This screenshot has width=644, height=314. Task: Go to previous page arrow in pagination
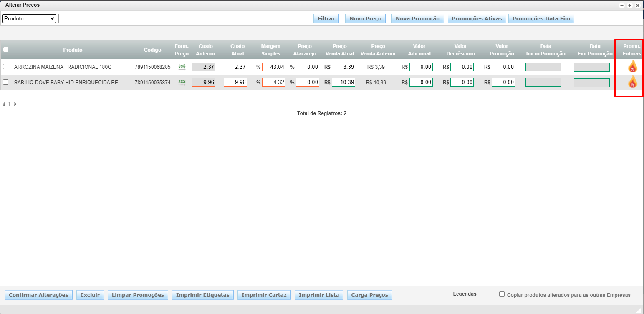(4, 104)
